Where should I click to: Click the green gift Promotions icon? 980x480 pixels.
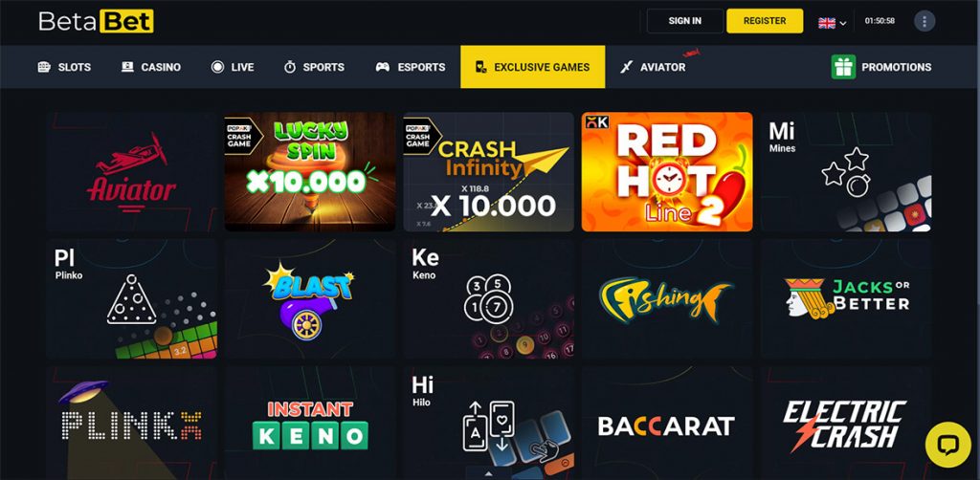[843, 67]
